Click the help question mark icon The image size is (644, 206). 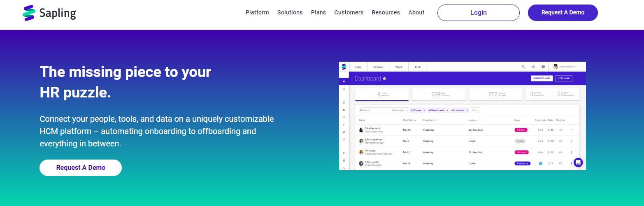(543, 67)
